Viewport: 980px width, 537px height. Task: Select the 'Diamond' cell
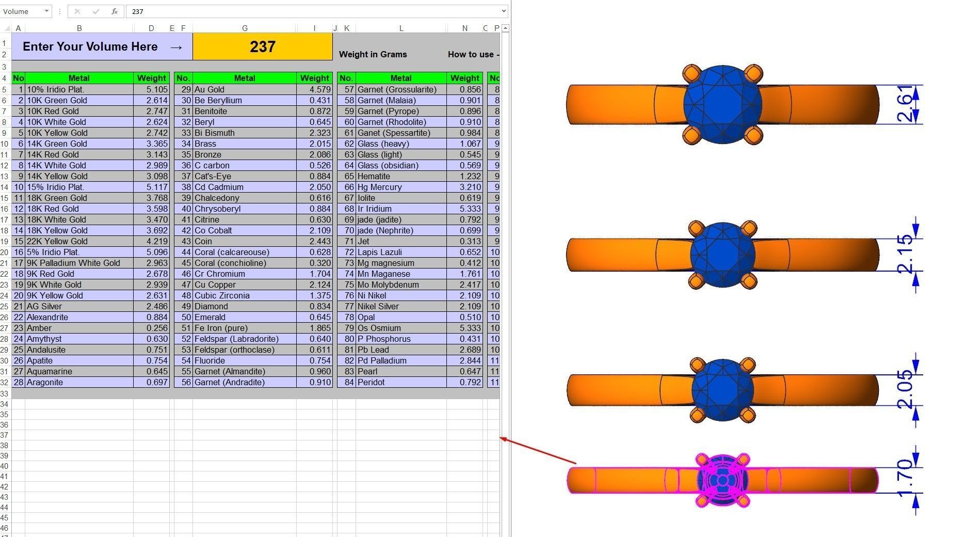pos(245,306)
